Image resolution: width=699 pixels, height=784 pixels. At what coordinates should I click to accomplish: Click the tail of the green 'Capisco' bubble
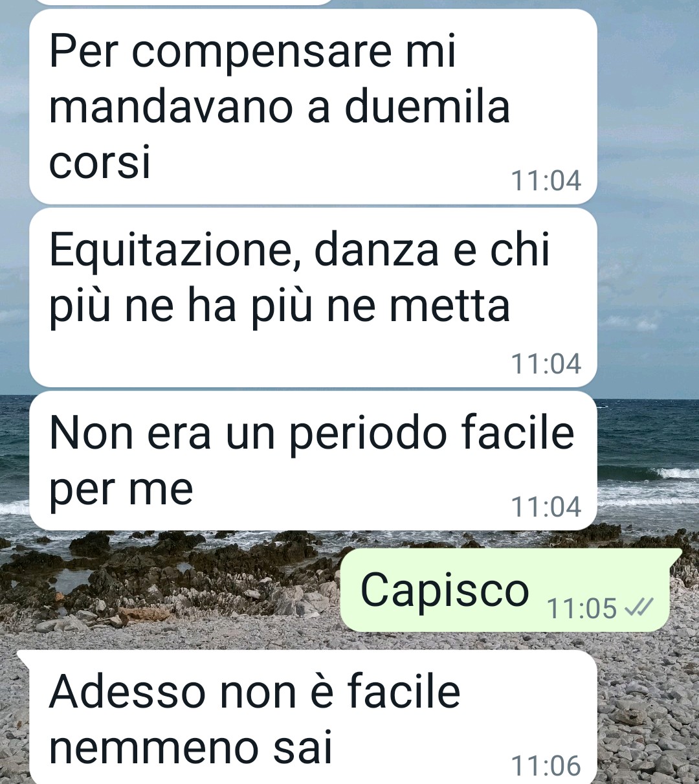point(676,555)
